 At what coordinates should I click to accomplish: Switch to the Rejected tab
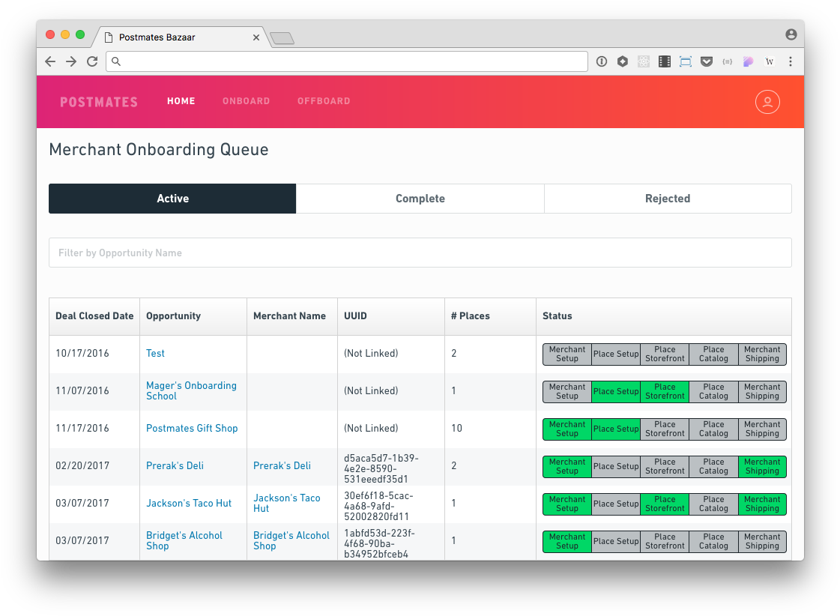[x=668, y=199]
